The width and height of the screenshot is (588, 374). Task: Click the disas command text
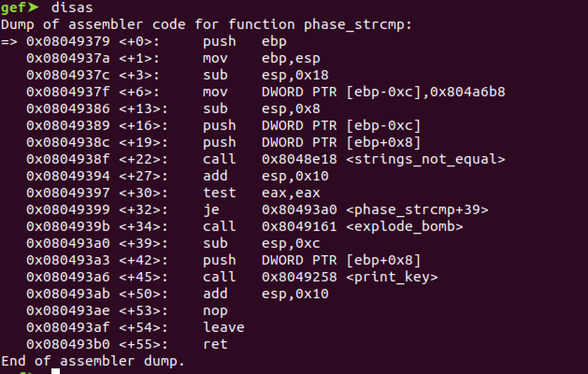pos(72,7)
